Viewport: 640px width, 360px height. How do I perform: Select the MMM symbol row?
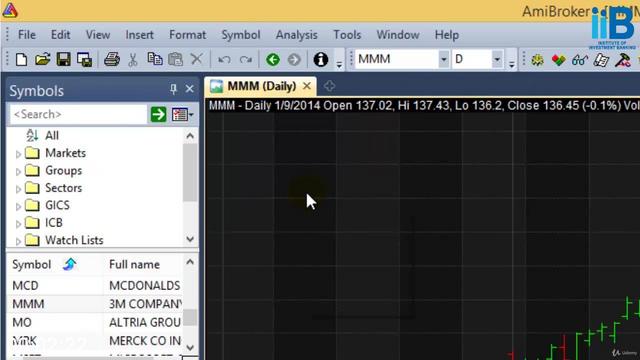coord(95,304)
